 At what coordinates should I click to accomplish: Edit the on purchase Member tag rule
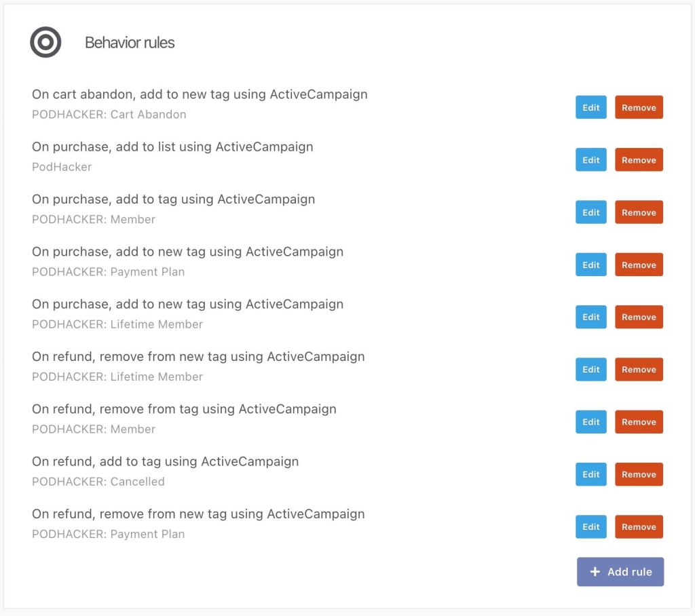tap(590, 212)
